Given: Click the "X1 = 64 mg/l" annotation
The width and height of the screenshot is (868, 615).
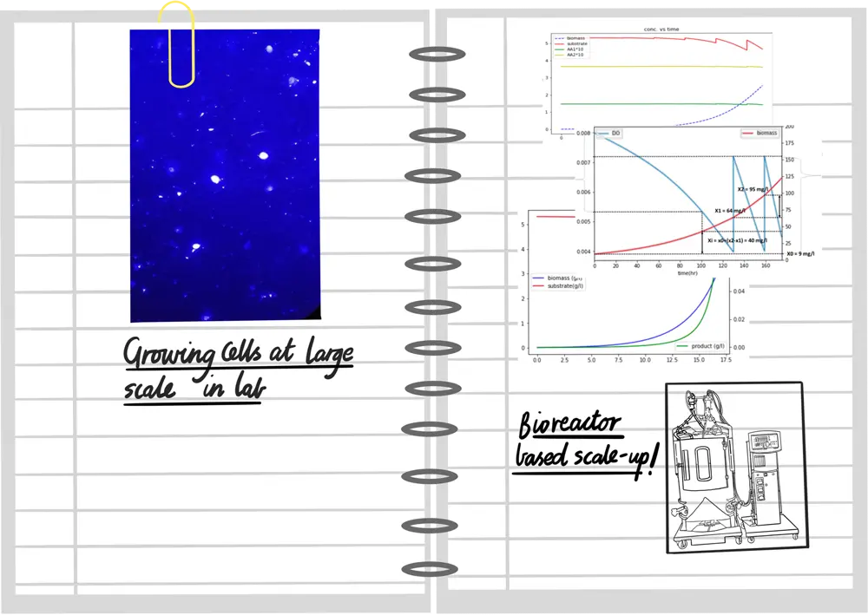Looking at the screenshot, I should [730, 211].
